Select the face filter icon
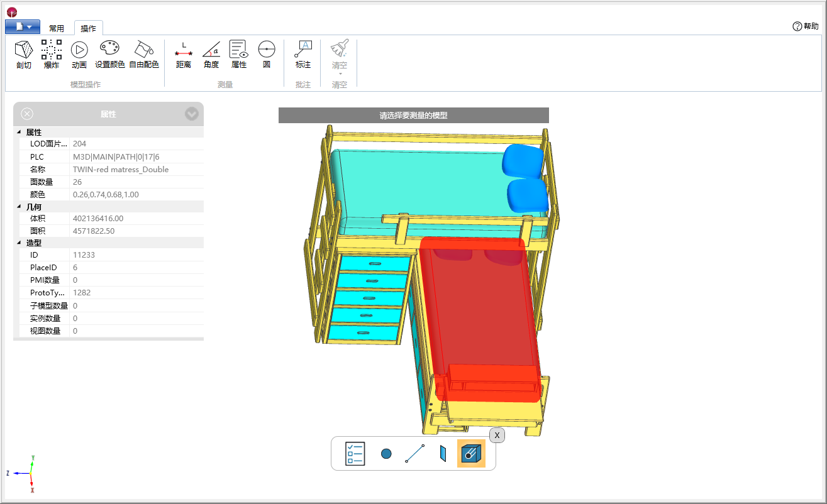Image resolution: width=827 pixels, height=504 pixels. coord(443,454)
